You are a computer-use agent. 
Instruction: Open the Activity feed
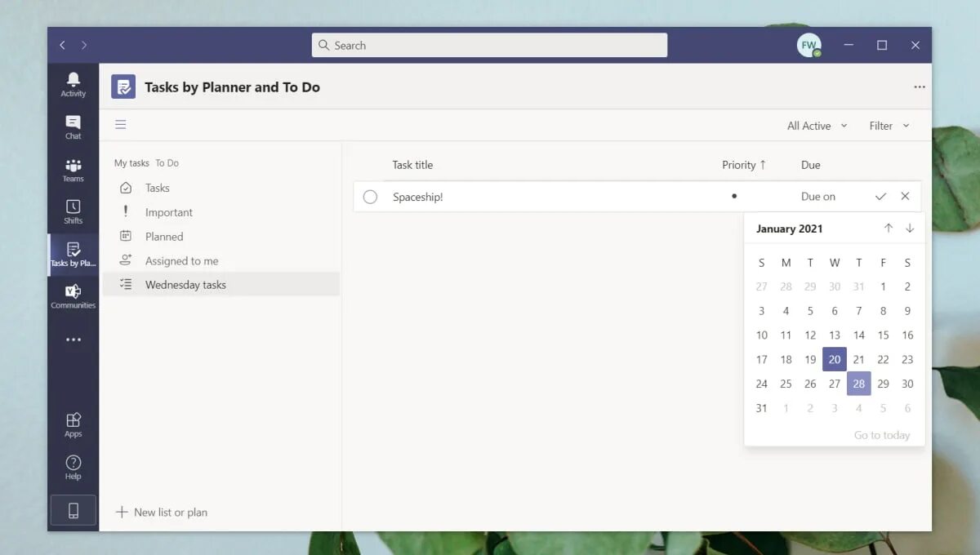(x=73, y=84)
